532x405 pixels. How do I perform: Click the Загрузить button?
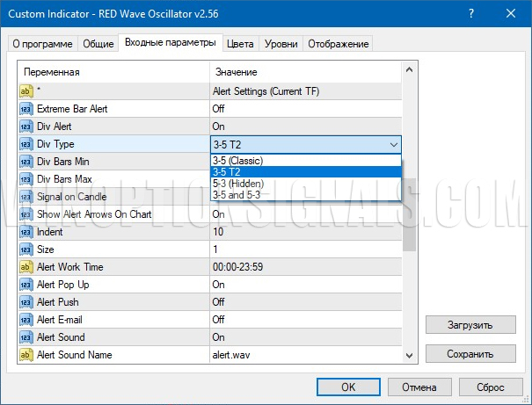pos(470,325)
